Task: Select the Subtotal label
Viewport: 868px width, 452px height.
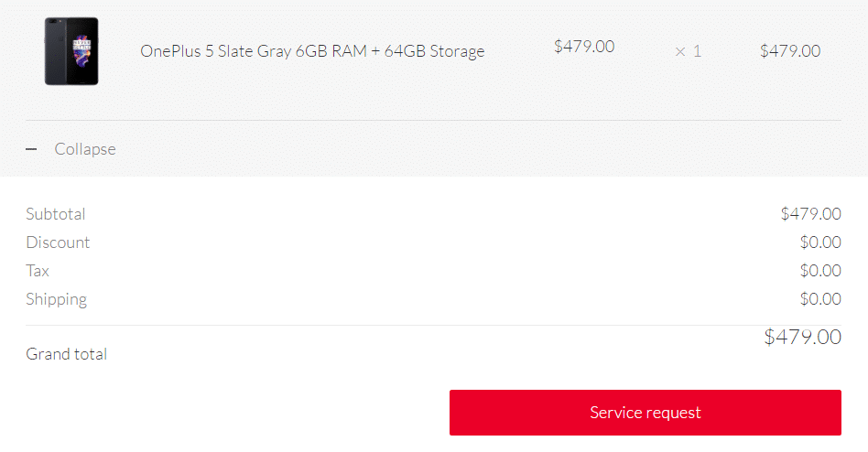Action: [56, 214]
